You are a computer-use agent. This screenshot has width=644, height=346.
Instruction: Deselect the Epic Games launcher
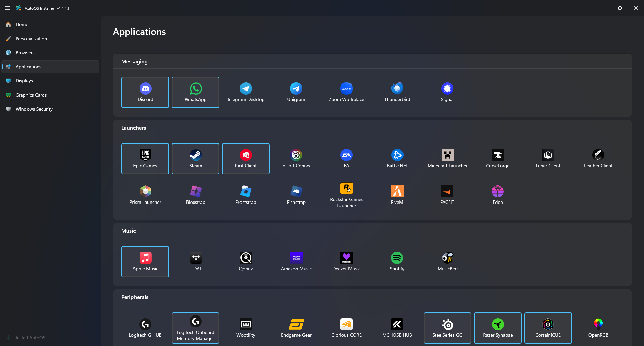[x=145, y=159]
